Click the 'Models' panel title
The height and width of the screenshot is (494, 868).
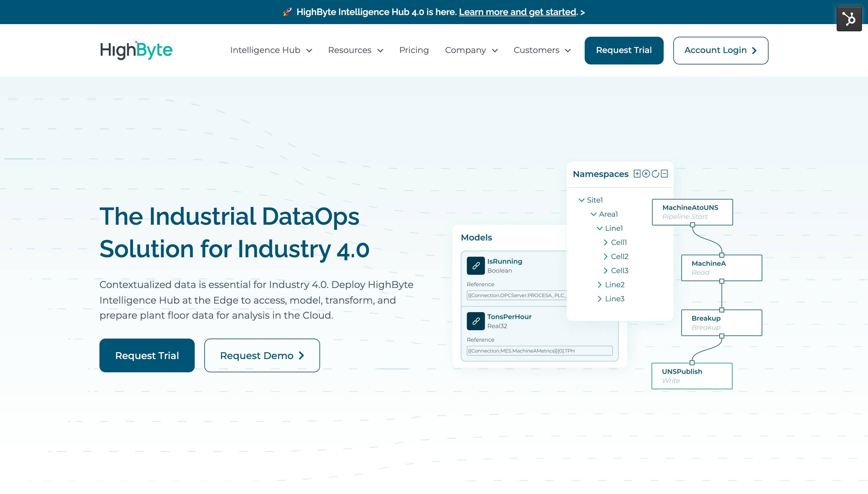tap(476, 237)
